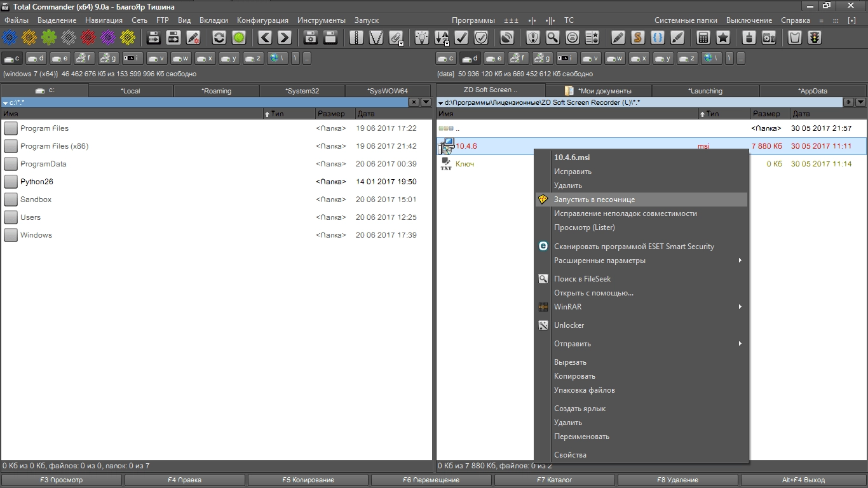
Task: Sort left panel by Дата column header
Action: [392, 114]
